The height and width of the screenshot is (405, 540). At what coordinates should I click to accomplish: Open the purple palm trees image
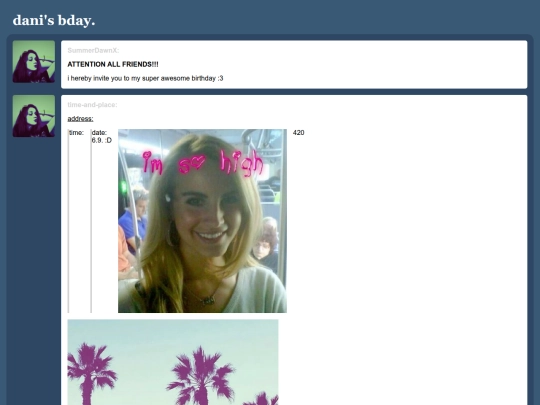click(173, 362)
